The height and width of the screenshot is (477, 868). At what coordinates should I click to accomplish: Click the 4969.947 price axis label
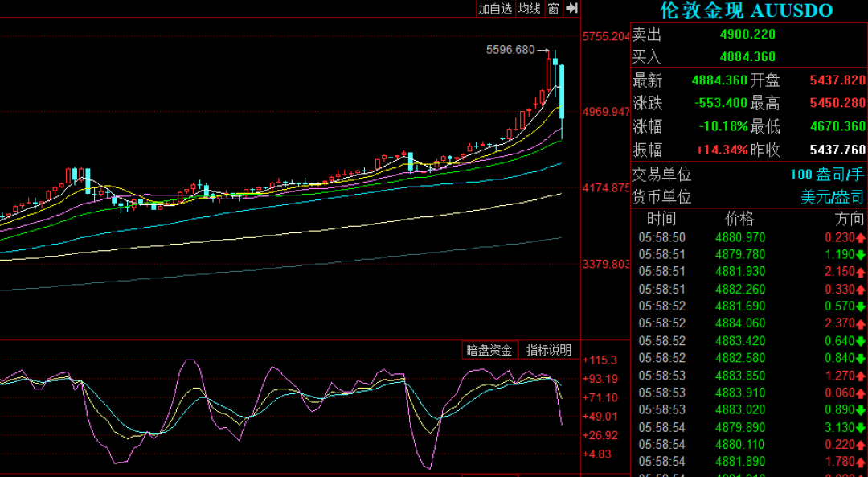coord(606,112)
